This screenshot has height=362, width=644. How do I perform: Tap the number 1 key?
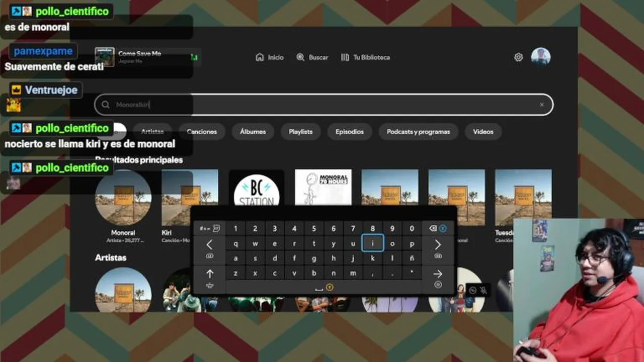click(x=235, y=229)
